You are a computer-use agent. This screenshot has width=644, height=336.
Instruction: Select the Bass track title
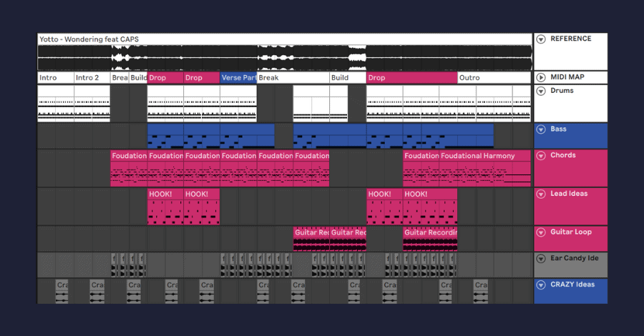point(558,129)
